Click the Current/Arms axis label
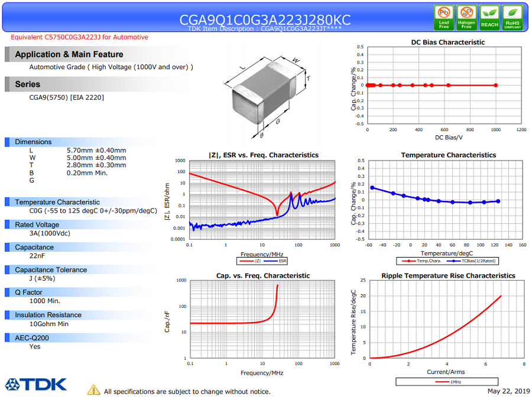Screen dimensions: 532x397 click(446, 372)
